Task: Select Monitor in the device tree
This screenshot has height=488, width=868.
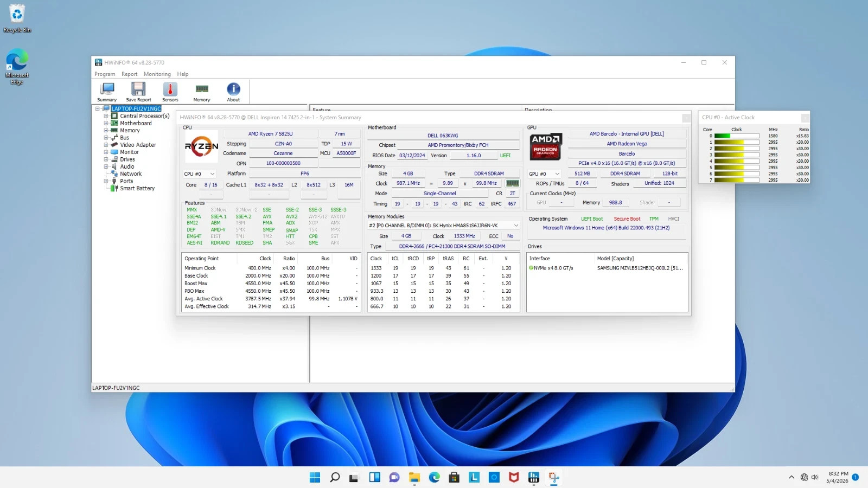Action: point(129,152)
